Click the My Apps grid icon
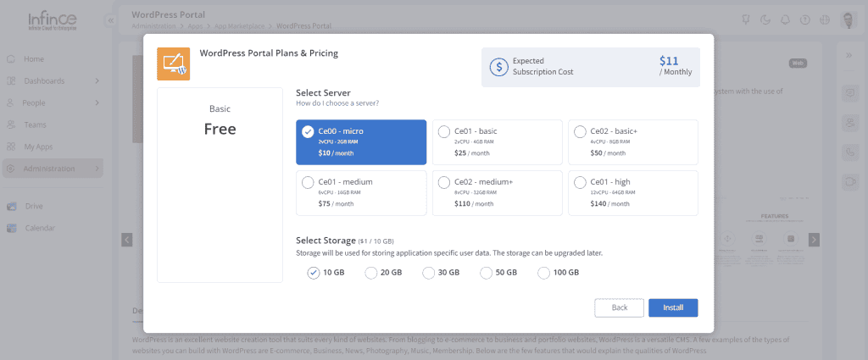Viewport: 868px width, 360px height. pos(11,147)
